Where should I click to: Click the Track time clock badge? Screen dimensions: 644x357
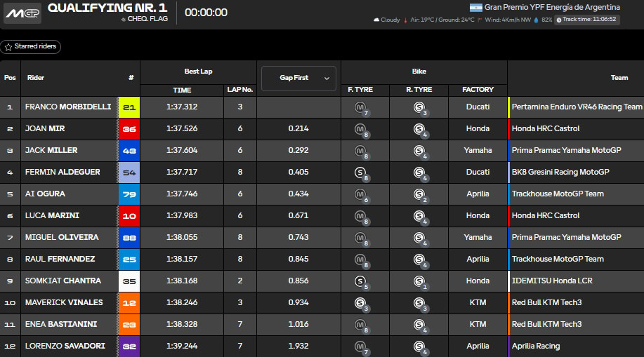click(587, 20)
